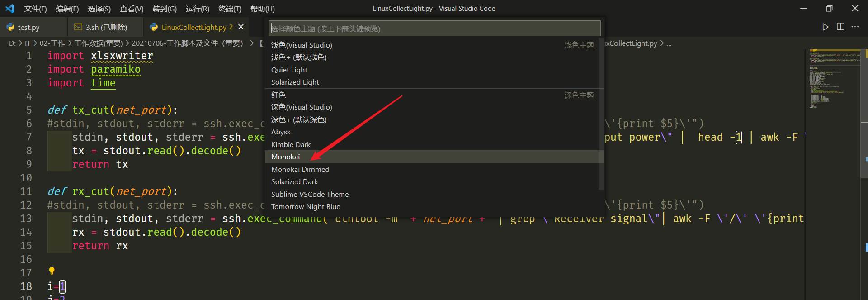Click breadcrumb 20210706-工作脚本及文件 (重要)
The height and width of the screenshot is (300, 868).
pos(187,43)
